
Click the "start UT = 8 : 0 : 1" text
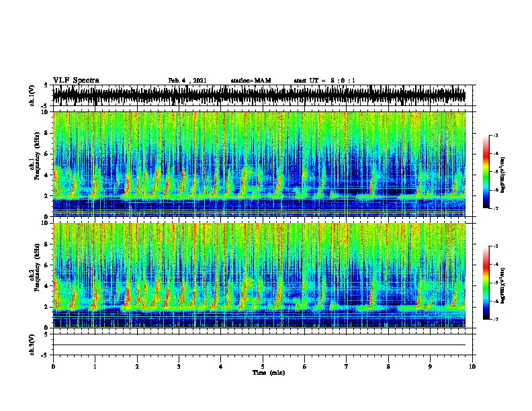tap(324, 81)
